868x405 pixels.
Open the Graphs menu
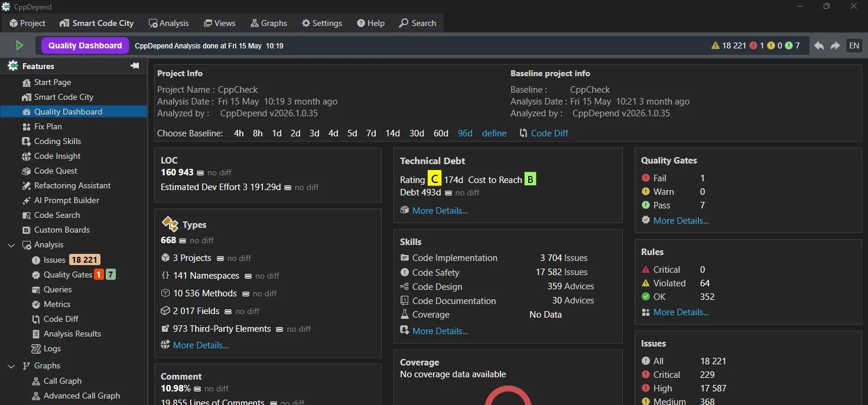pyautogui.click(x=269, y=23)
